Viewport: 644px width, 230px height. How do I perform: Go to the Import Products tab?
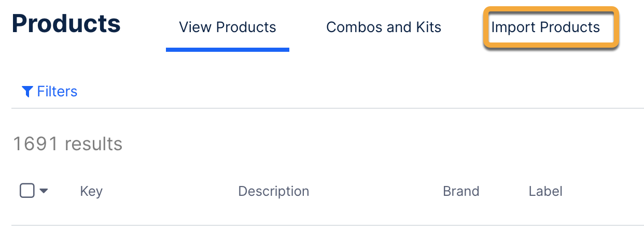[545, 27]
